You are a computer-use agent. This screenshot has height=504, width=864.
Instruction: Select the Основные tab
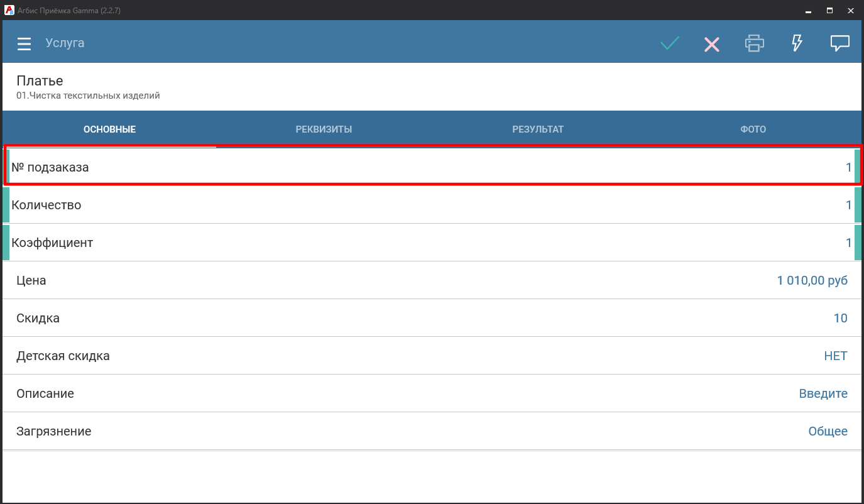(109, 129)
